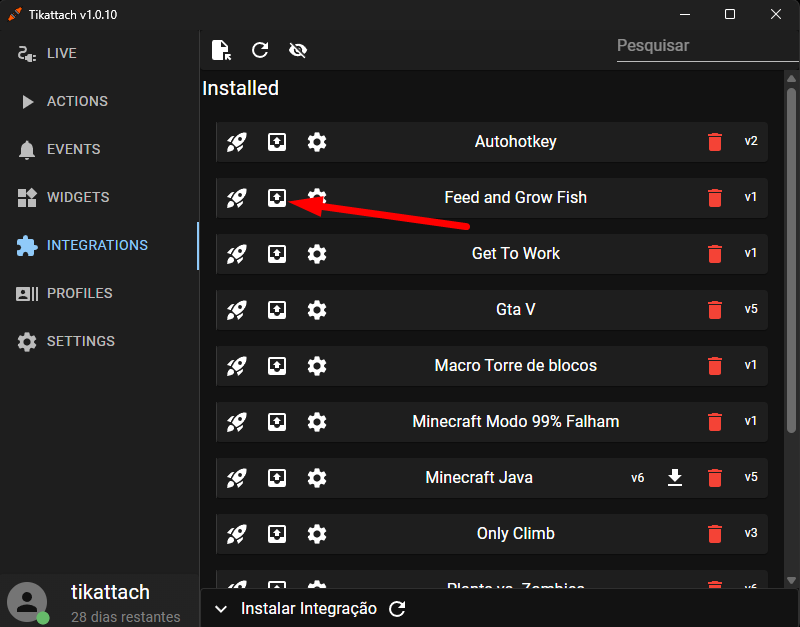Open Get To Work gear settings
The height and width of the screenshot is (627, 800).
(317, 254)
